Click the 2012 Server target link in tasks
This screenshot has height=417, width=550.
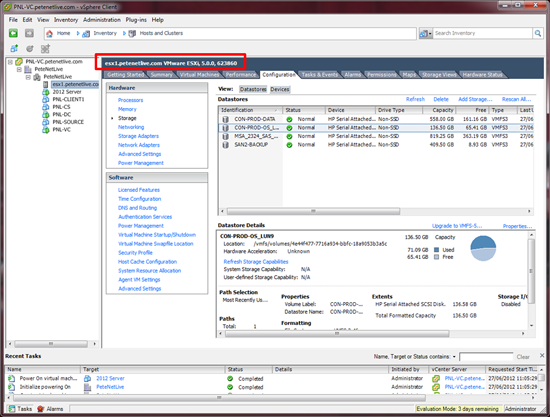[x=110, y=378]
